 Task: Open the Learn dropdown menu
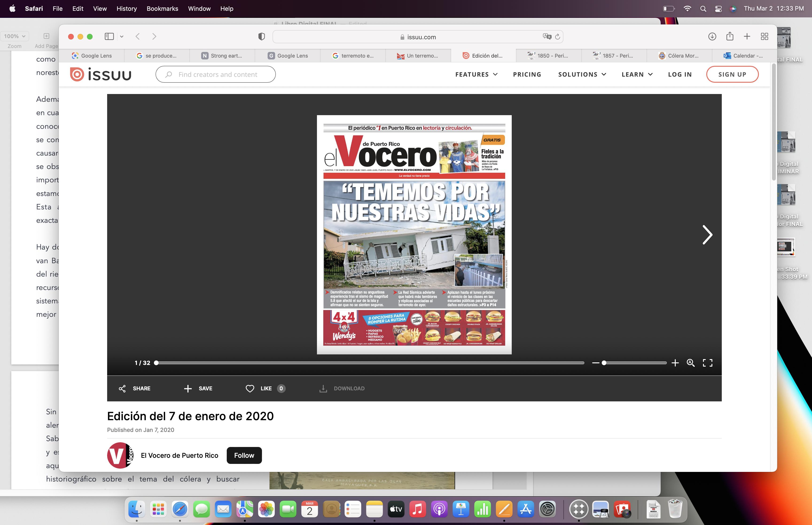click(636, 74)
